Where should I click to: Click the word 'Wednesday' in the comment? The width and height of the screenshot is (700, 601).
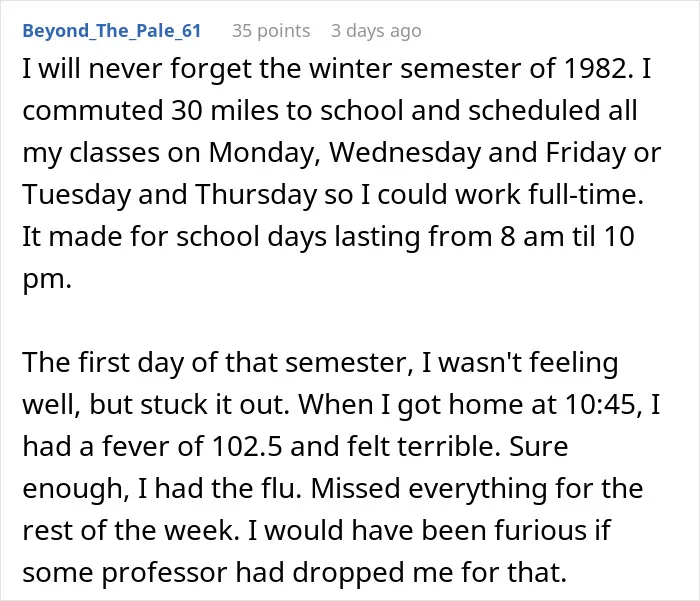[405, 153]
